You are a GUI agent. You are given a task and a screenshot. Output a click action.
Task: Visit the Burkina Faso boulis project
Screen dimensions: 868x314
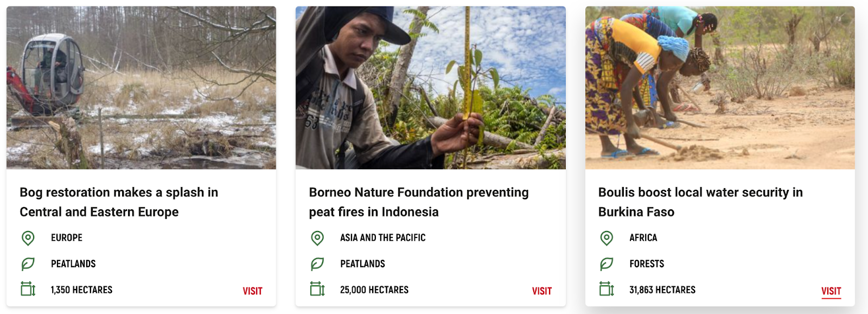click(831, 291)
